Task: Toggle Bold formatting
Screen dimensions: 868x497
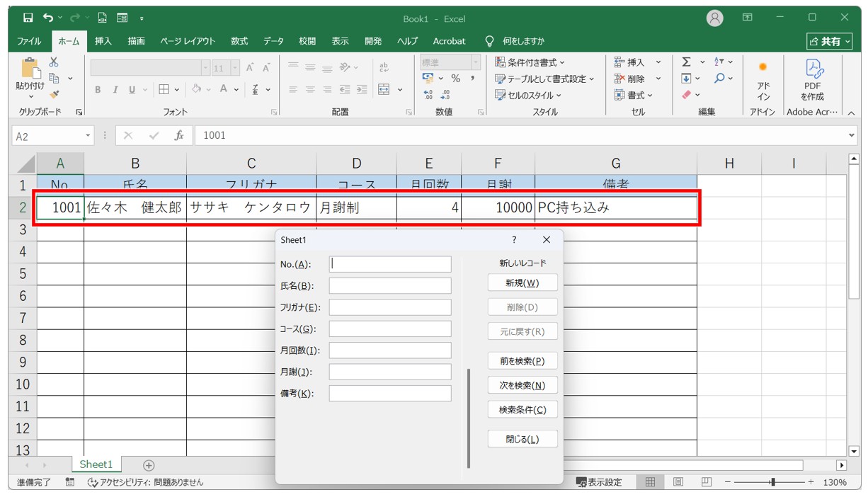Action: pyautogui.click(x=98, y=90)
